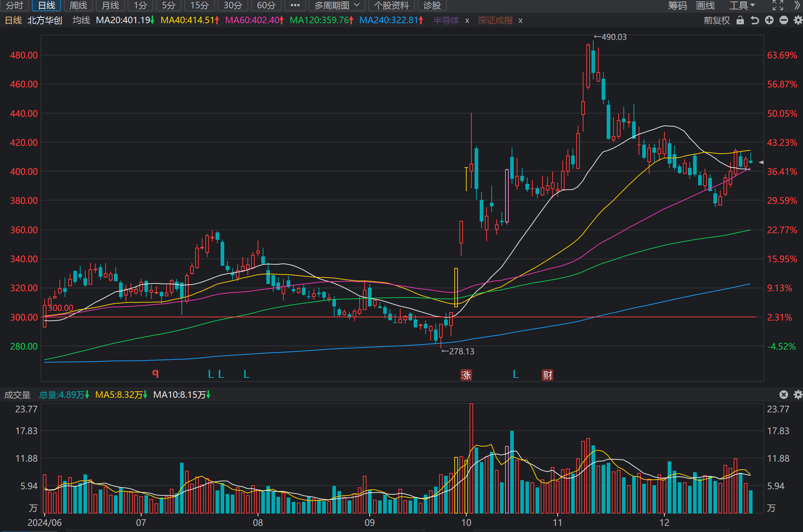
Task: Zoom in with the plus icon
Action: (769, 20)
